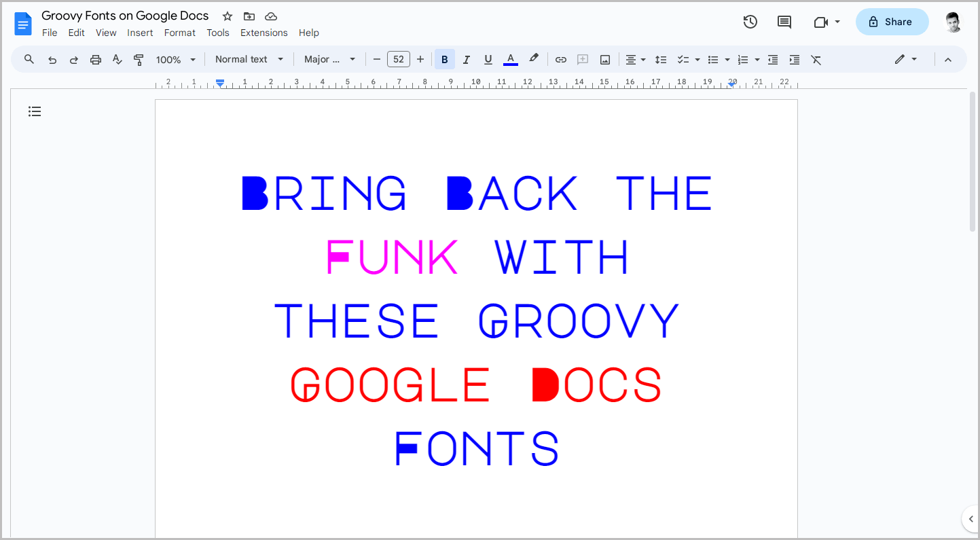This screenshot has height=540, width=980.
Task: Click the document title field
Action: tap(125, 15)
